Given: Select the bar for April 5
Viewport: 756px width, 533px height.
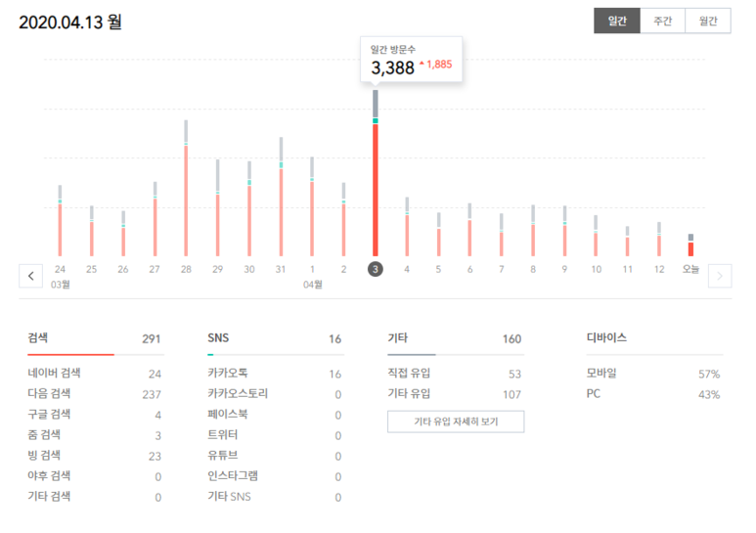Looking at the screenshot, I should pyautogui.click(x=439, y=234).
